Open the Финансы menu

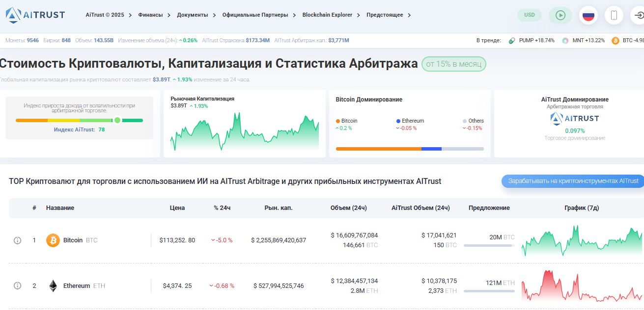point(150,15)
